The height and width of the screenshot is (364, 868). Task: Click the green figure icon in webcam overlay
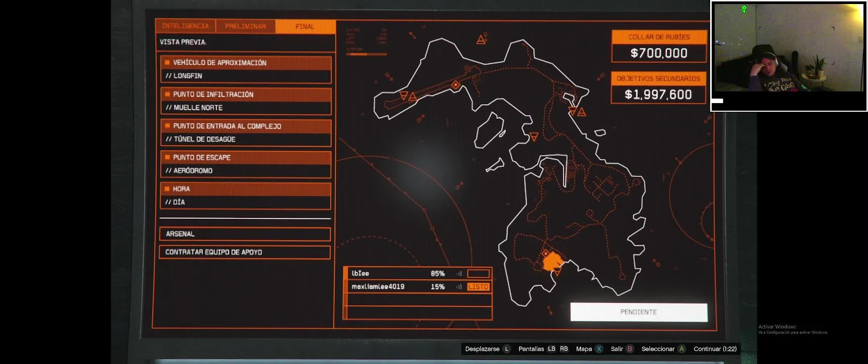pyautogui.click(x=744, y=9)
